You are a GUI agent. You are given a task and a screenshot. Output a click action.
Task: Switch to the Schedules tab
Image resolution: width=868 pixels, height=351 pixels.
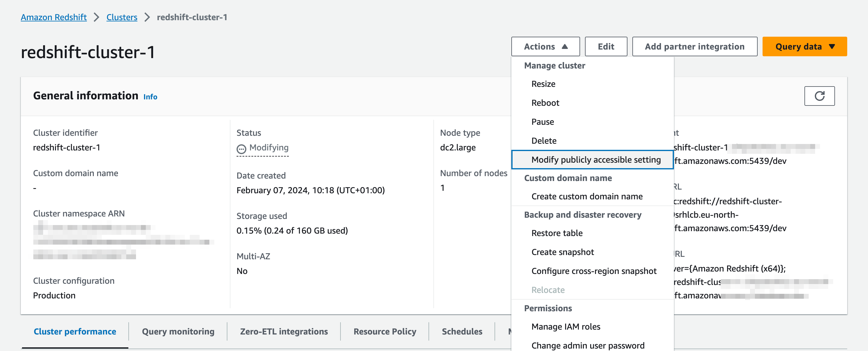[x=462, y=331]
